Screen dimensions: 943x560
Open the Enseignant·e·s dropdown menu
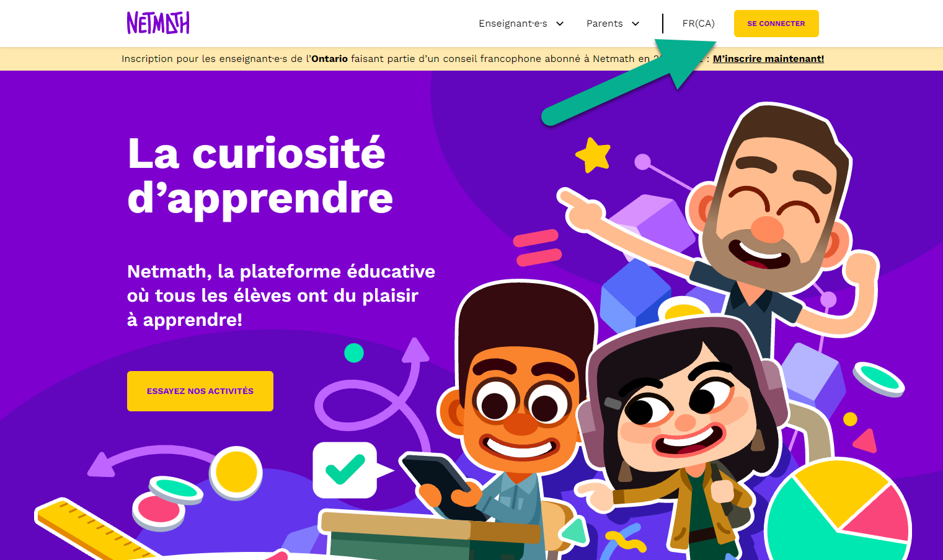521,24
